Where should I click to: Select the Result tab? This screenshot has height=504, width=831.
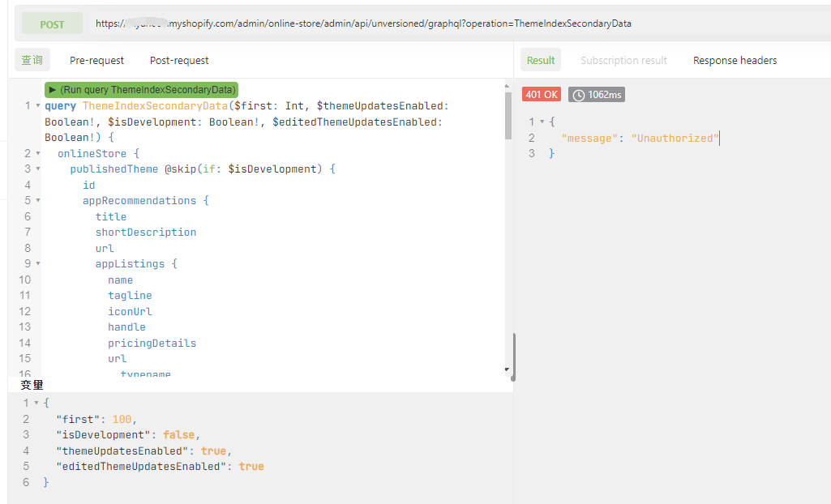541,60
